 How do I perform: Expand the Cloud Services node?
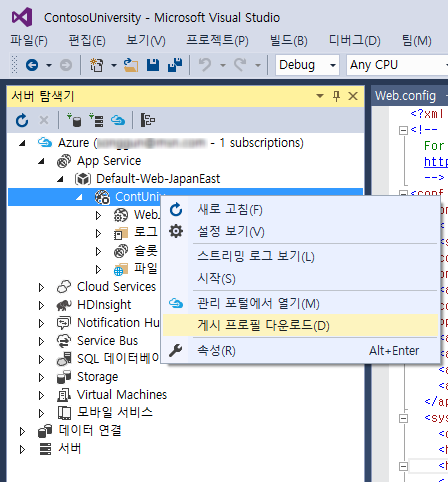coord(41,287)
